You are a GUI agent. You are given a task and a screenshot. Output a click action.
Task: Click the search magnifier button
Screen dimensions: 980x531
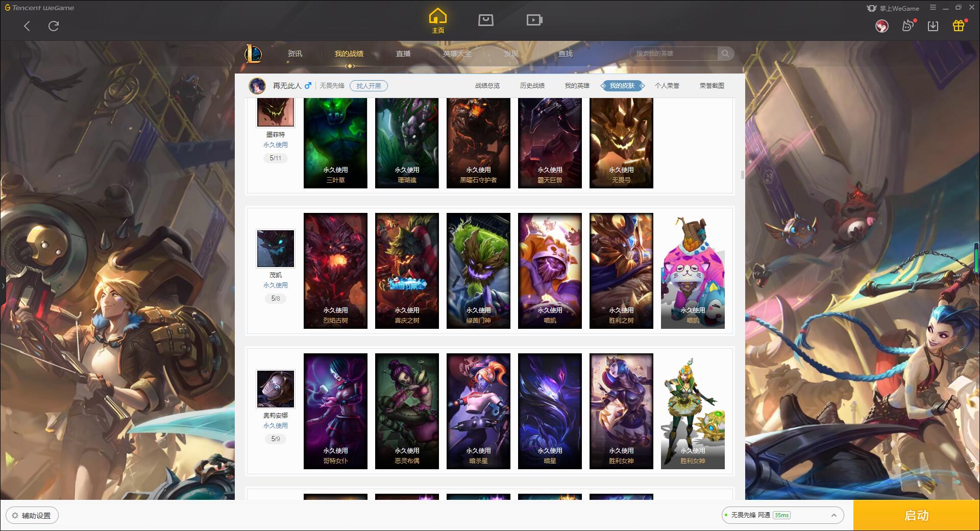[x=725, y=54]
